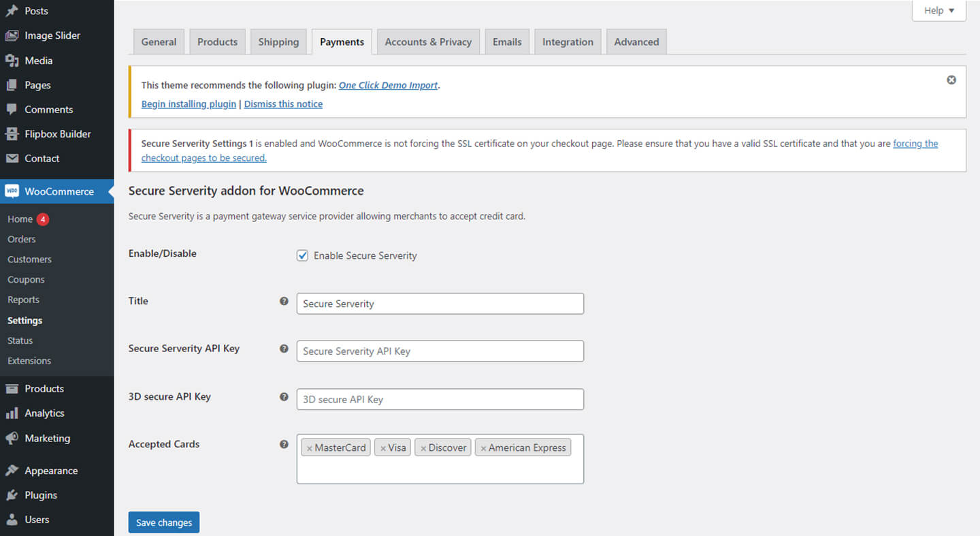Image resolution: width=980 pixels, height=536 pixels.
Task: Remove the Visa card tag
Action: click(383, 448)
